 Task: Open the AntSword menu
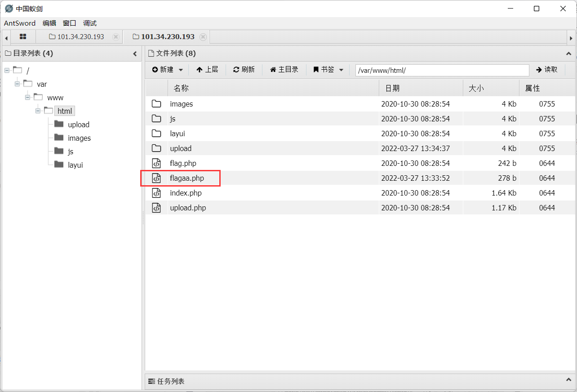click(20, 23)
